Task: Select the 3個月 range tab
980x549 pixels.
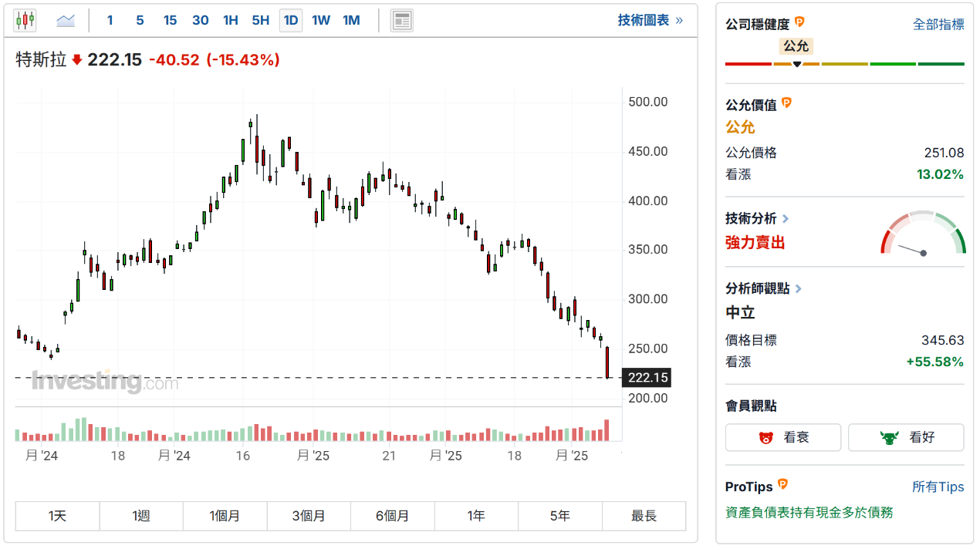Action: point(309,516)
